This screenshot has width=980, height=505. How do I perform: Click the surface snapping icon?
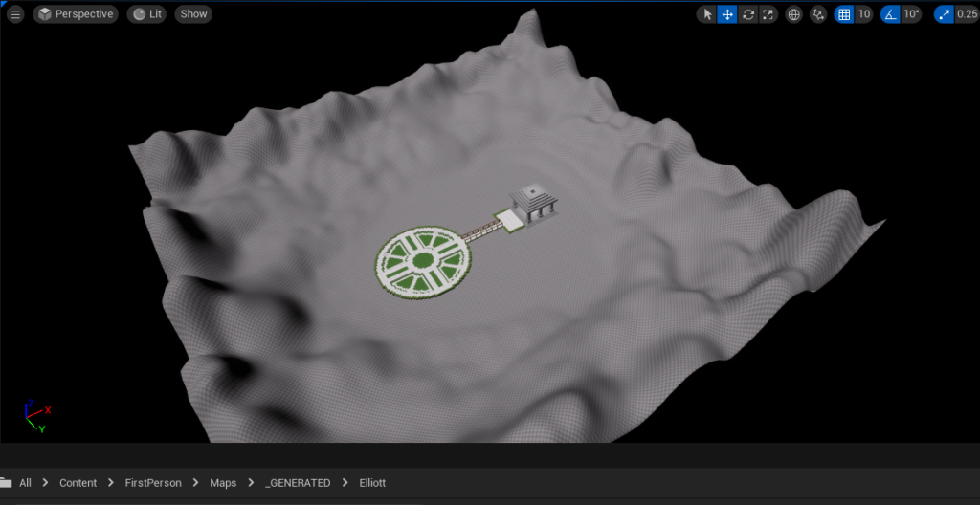[x=818, y=14]
